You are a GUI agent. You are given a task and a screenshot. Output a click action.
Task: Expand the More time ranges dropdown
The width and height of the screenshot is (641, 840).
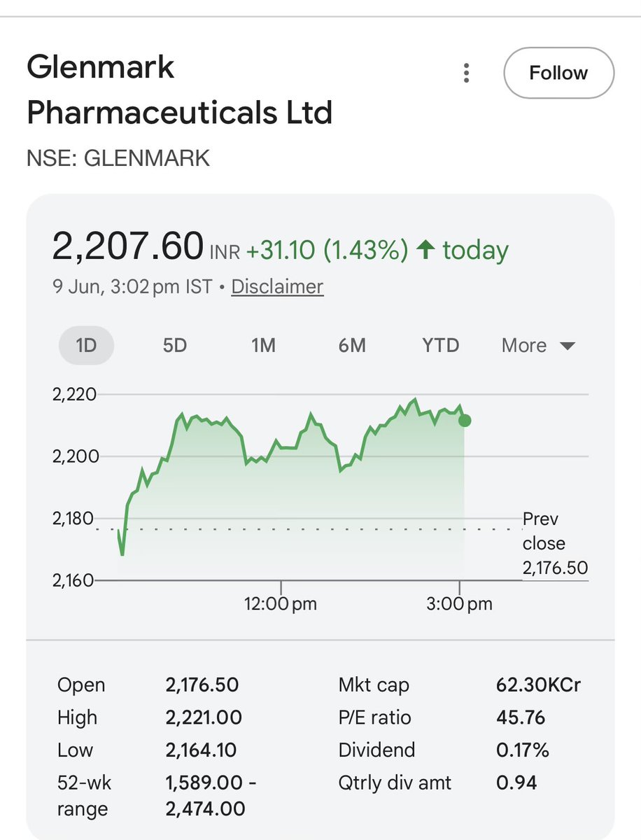coord(538,345)
